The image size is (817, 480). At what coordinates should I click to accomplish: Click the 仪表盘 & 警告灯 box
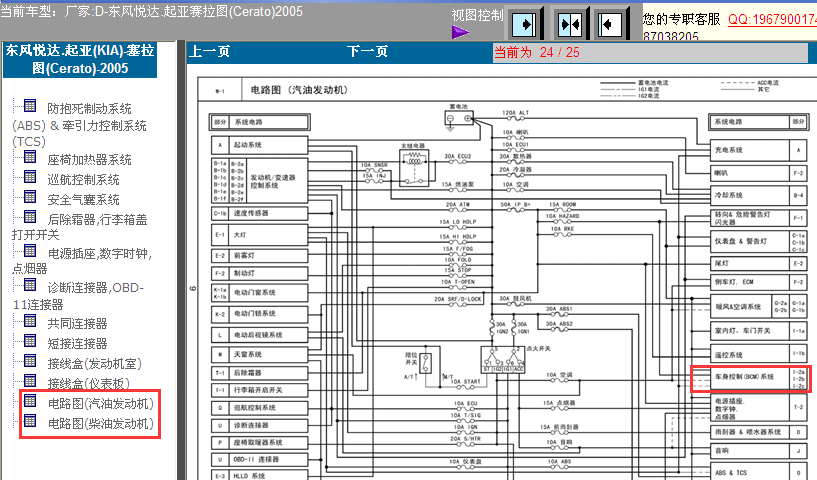tap(759, 241)
